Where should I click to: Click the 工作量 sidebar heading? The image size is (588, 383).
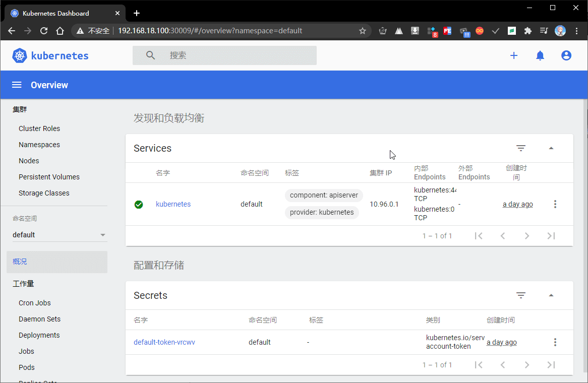tap(23, 284)
